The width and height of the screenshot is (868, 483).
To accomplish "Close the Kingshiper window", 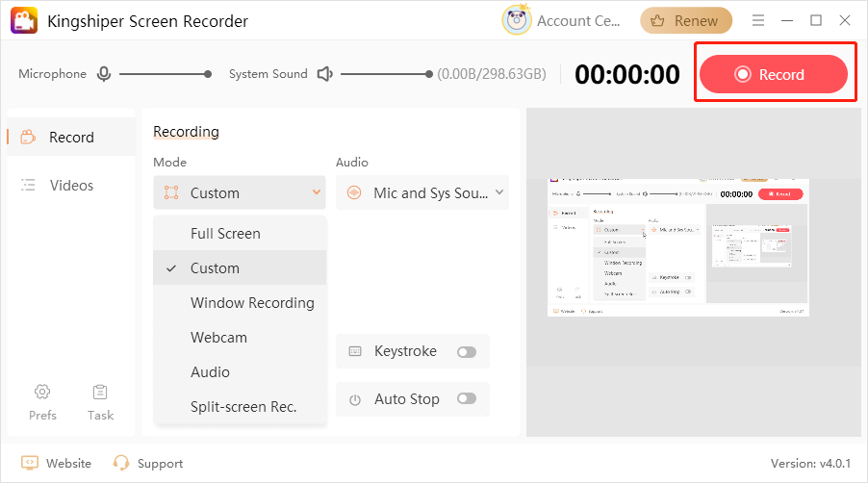I will 844,20.
